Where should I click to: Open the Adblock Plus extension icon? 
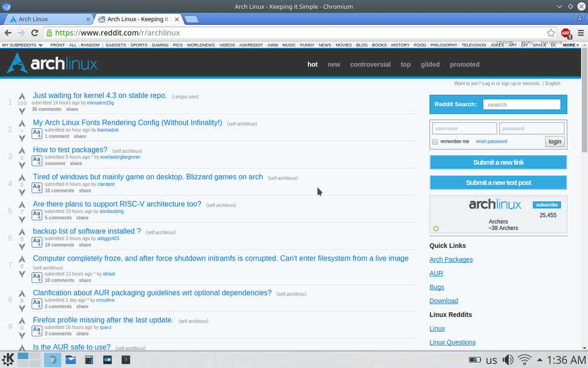pos(565,33)
